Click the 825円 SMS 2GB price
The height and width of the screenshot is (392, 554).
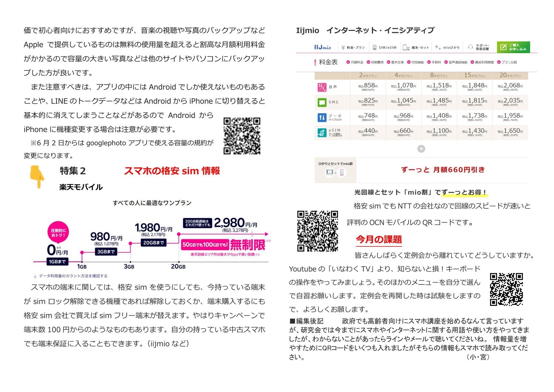(368, 101)
